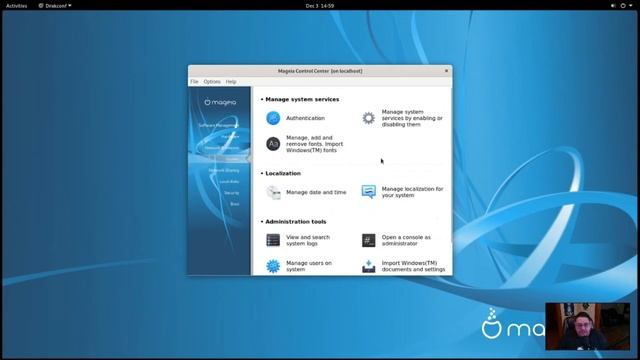Close the Mageia Control Center window
Image resolution: width=640 pixels, height=360 pixels.
[446, 71]
